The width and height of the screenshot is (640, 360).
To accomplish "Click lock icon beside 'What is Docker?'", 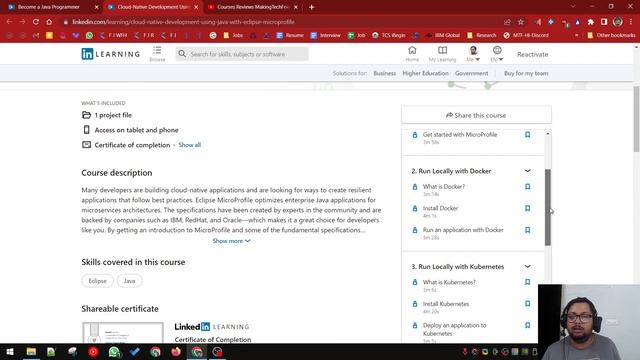I will (415, 187).
